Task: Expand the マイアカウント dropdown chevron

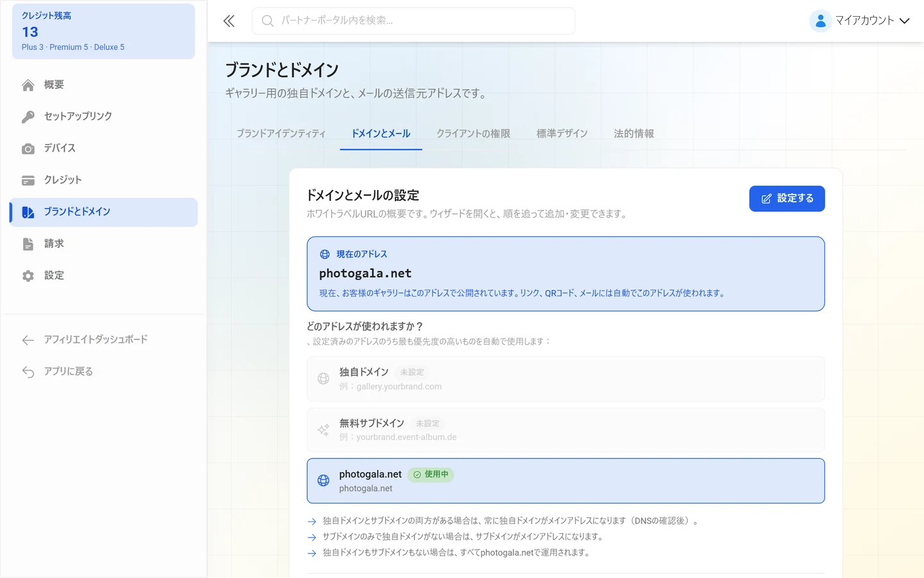Action: coord(904,21)
